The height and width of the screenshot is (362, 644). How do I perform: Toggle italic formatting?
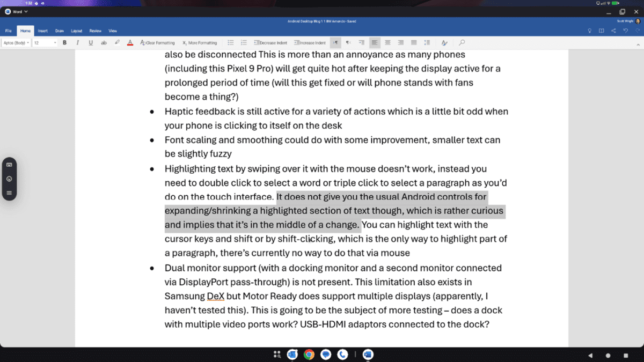pyautogui.click(x=77, y=42)
